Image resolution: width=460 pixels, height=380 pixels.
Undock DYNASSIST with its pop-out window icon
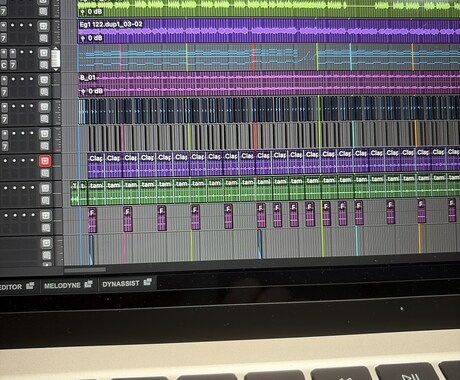click(x=147, y=282)
